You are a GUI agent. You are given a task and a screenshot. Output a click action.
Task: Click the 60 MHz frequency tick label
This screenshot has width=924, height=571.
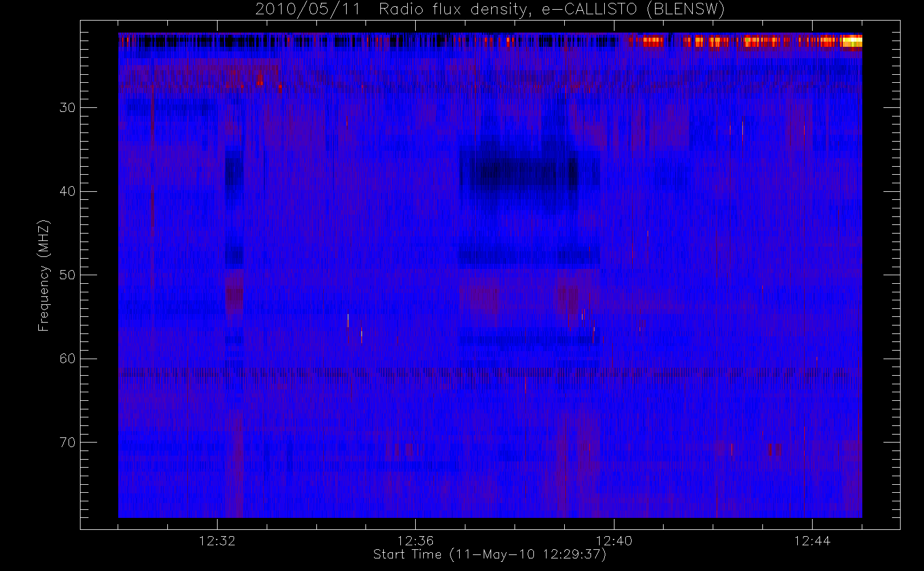pyautogui.click(x=67, y=359)
